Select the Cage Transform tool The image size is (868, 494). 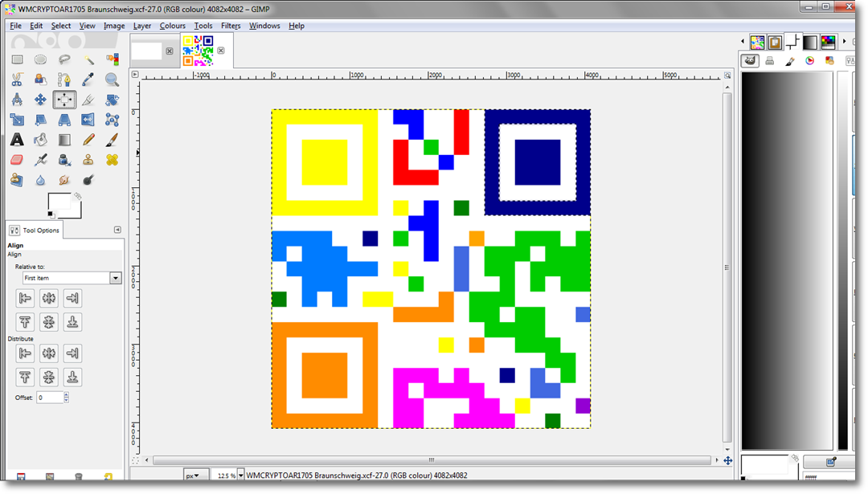coord(112,120)
